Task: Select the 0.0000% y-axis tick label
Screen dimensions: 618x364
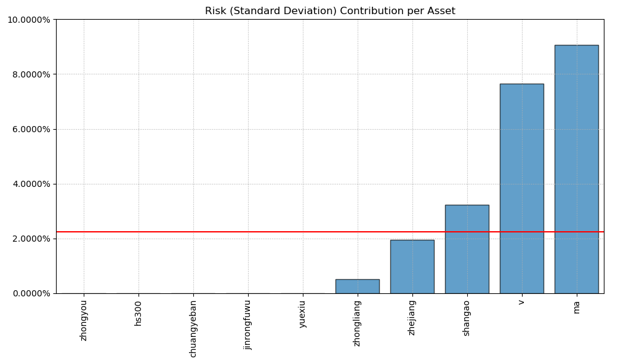Action: pos(30,293)
